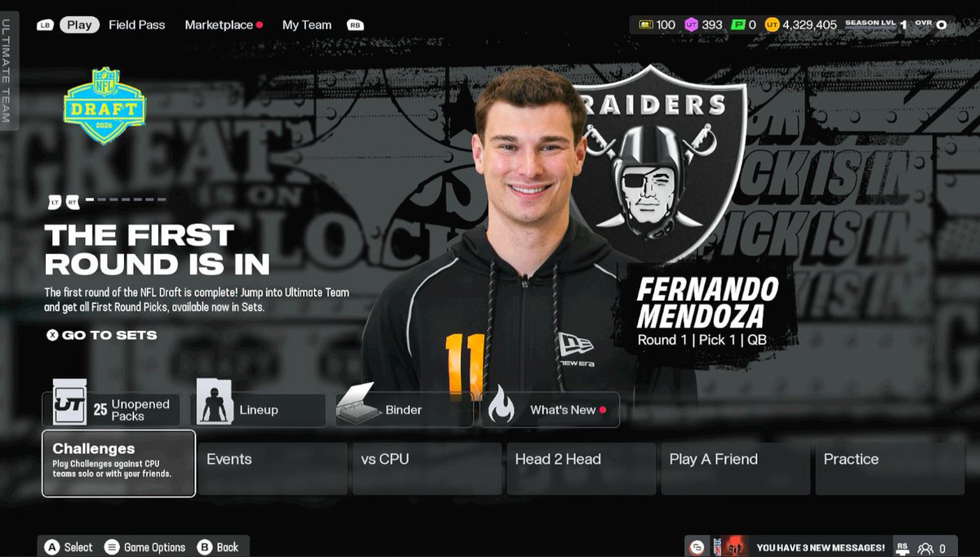Screen dimensions: 980x557
Task: Click the green P currency icon
Action: click(738, 25)
